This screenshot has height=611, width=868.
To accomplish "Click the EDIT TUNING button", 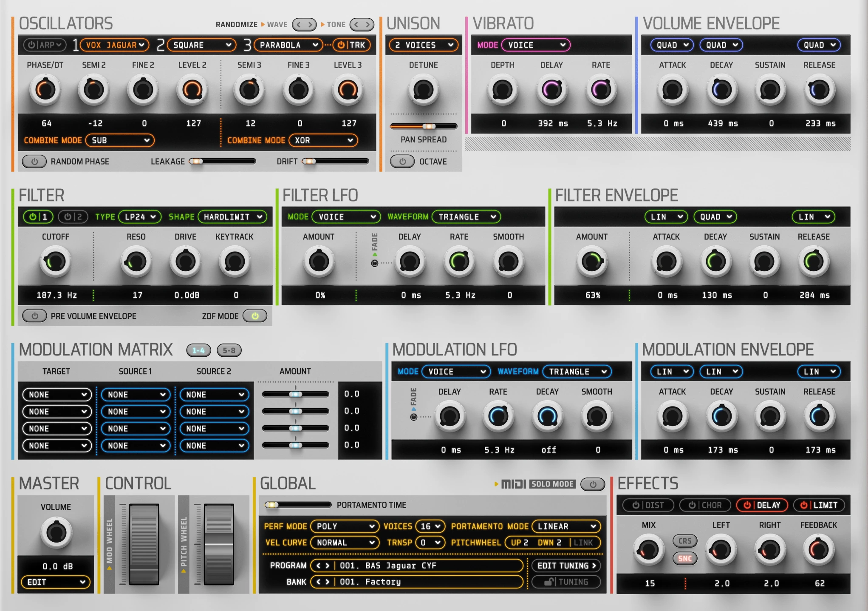I will [566, 566].
